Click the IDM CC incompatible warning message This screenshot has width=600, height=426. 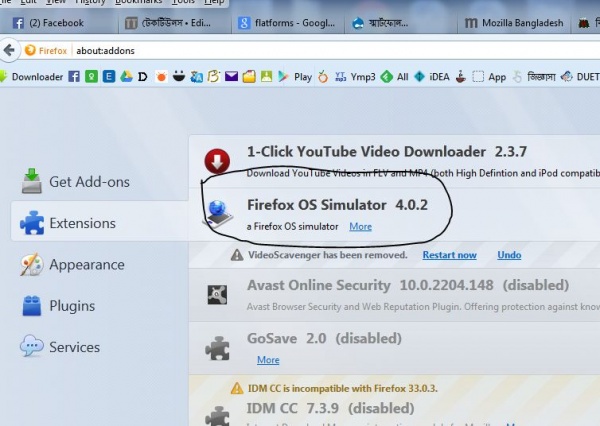pyautogui.click(x=342, y=388)
